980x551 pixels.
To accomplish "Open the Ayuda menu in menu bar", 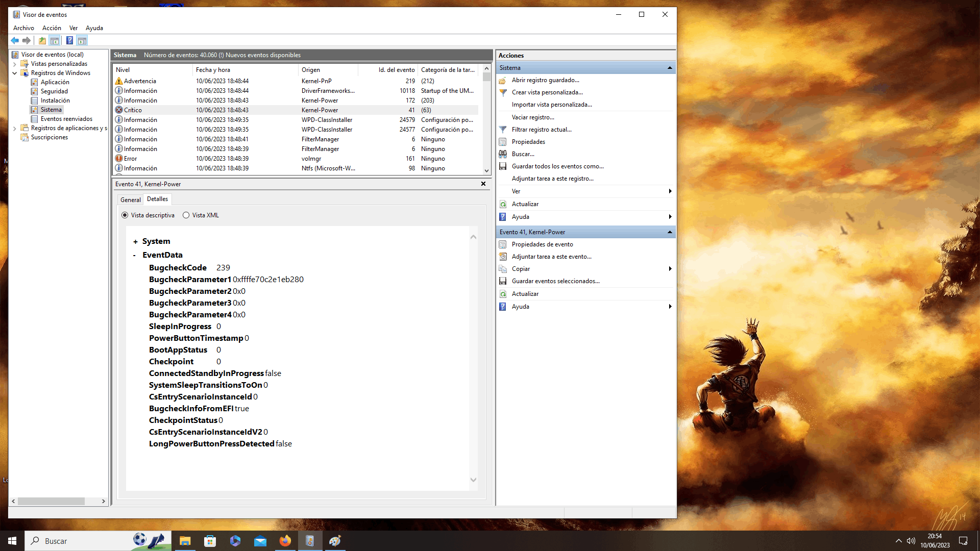I will tap(94, 29).
